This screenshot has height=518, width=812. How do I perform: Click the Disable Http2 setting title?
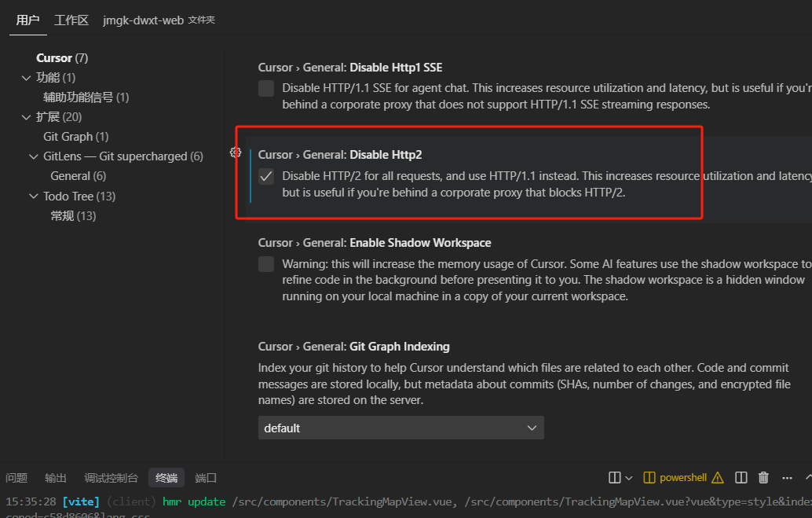pyautogui.click(x=340, y=155)
